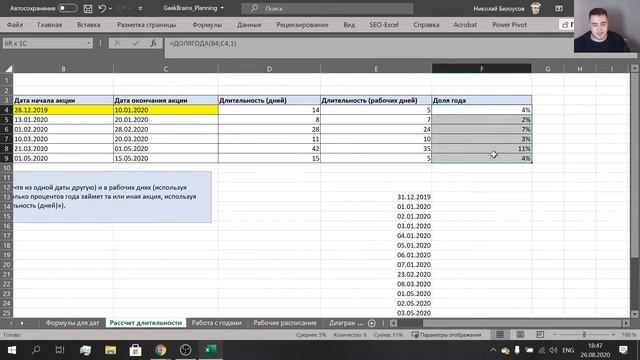Switch to Normal view icon

[500, 335]
